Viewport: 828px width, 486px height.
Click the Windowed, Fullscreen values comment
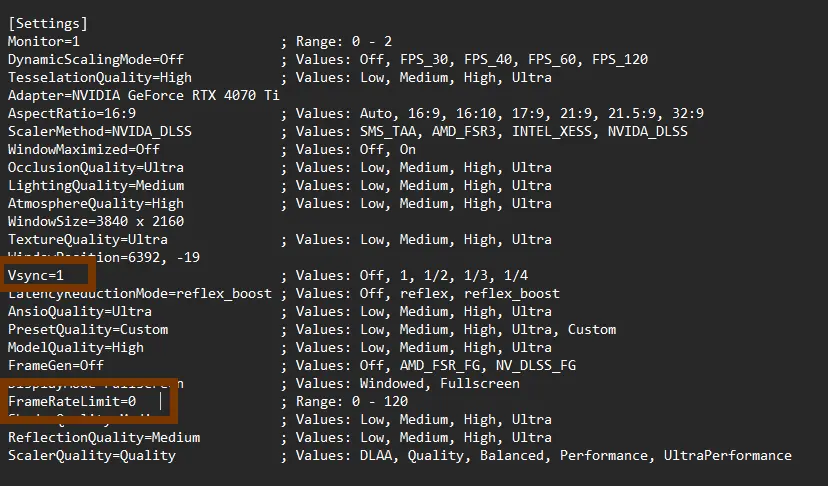point(400,384)
